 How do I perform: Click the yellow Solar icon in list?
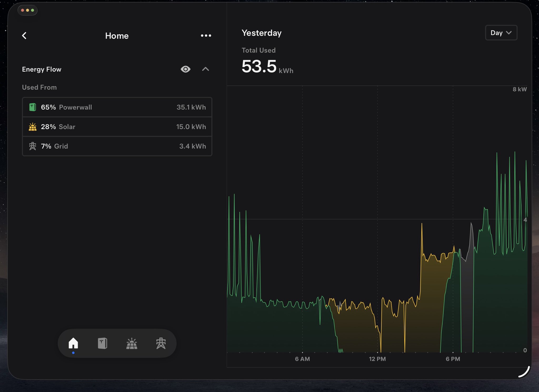click(32, 127)
